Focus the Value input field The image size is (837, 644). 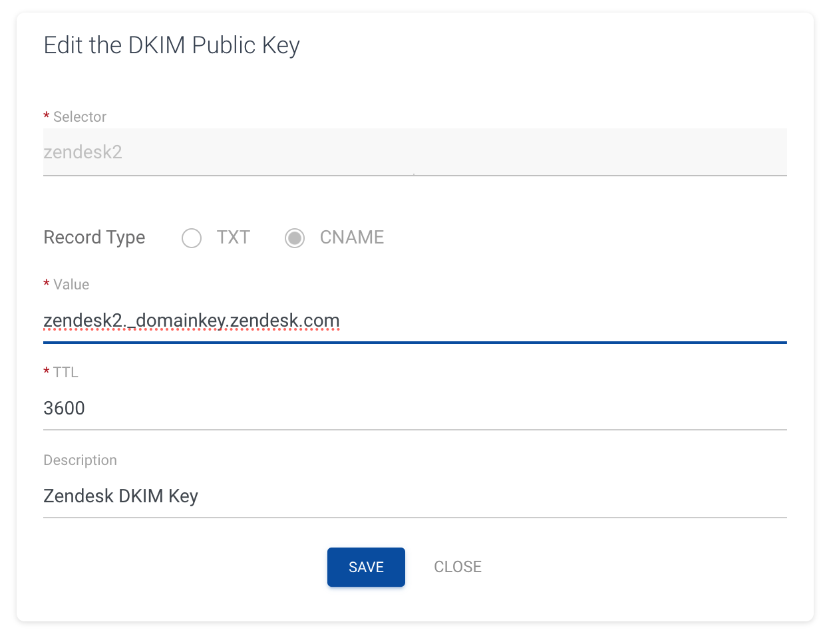coord(399,321)
